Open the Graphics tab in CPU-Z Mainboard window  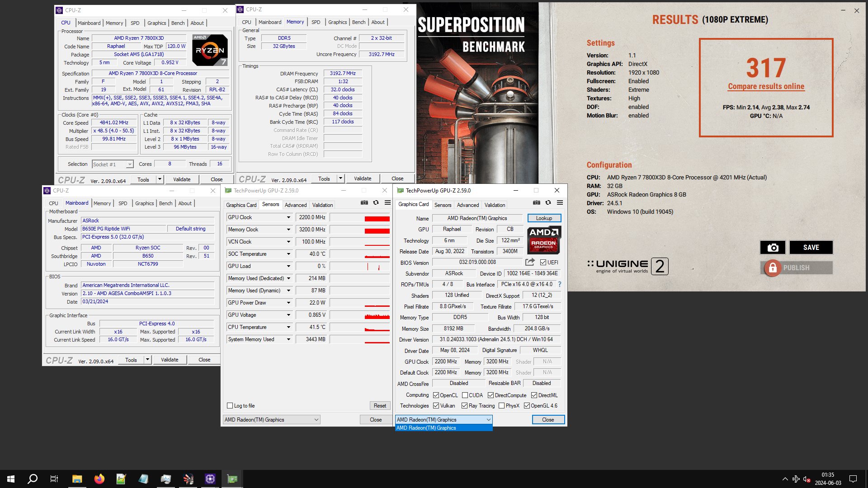[x=144, y=203]
